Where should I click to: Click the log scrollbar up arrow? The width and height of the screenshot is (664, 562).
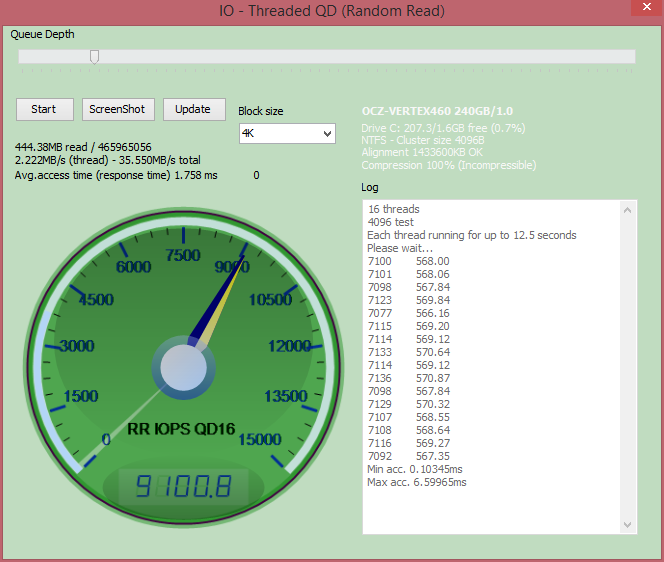pyautogui.click(x=628, y=210)
